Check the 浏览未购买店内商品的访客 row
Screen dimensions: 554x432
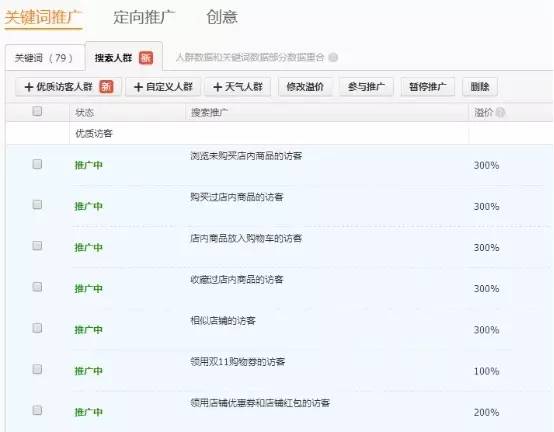(37, 164)
